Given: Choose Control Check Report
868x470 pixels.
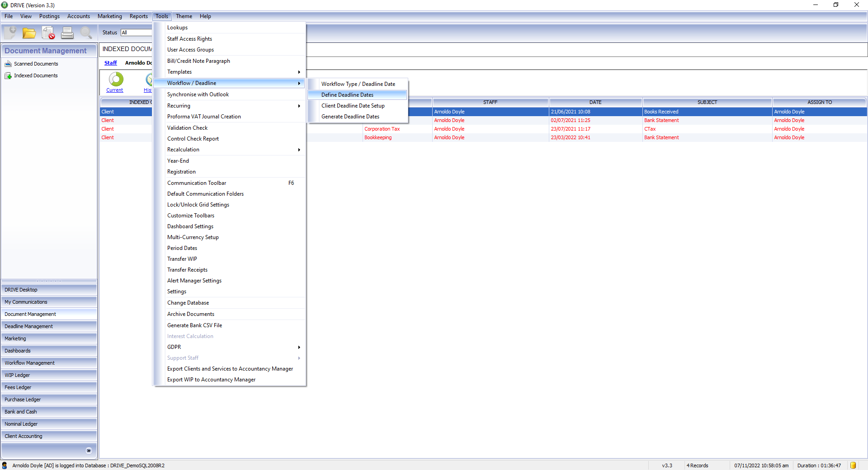Looking at the screenshot, I should point(229,139).
